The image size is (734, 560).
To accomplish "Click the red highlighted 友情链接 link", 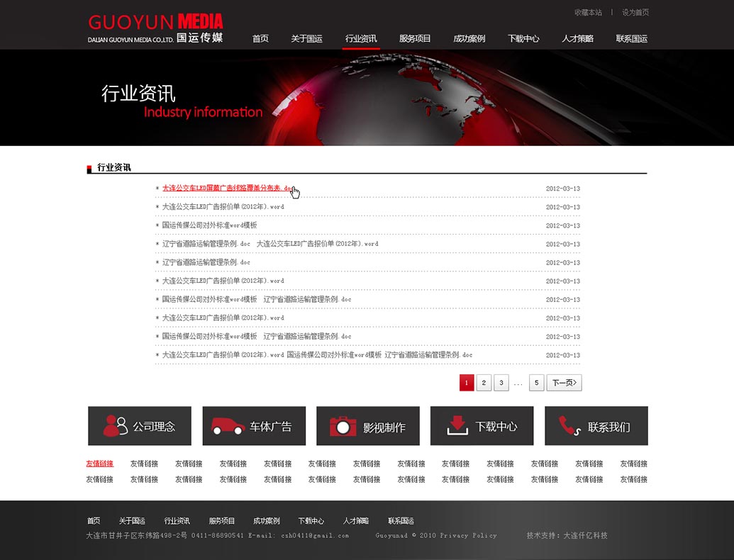I will pos(99,464).
